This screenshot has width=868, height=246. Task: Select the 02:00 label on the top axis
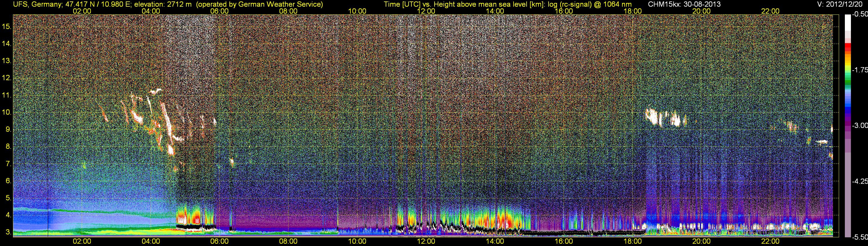(82, 11)
